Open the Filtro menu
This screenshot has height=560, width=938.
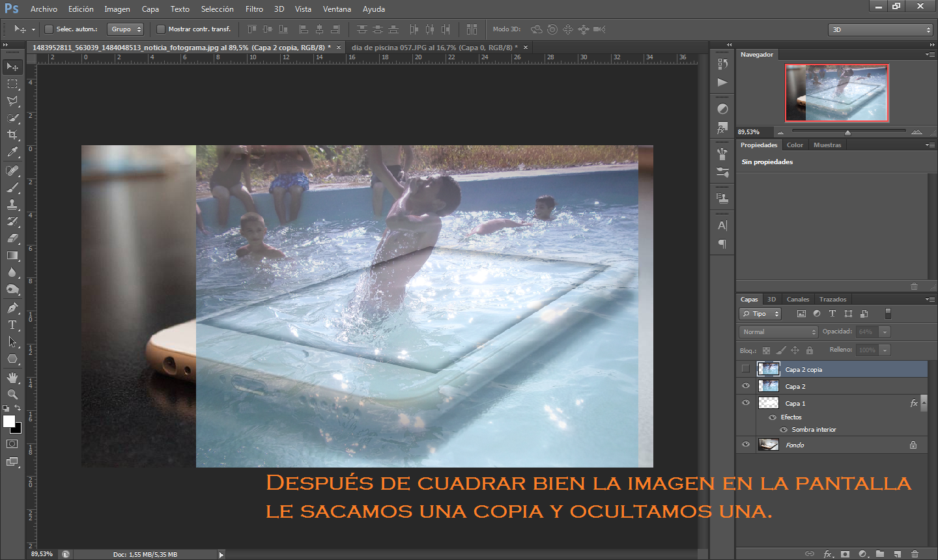coord(255,9)
